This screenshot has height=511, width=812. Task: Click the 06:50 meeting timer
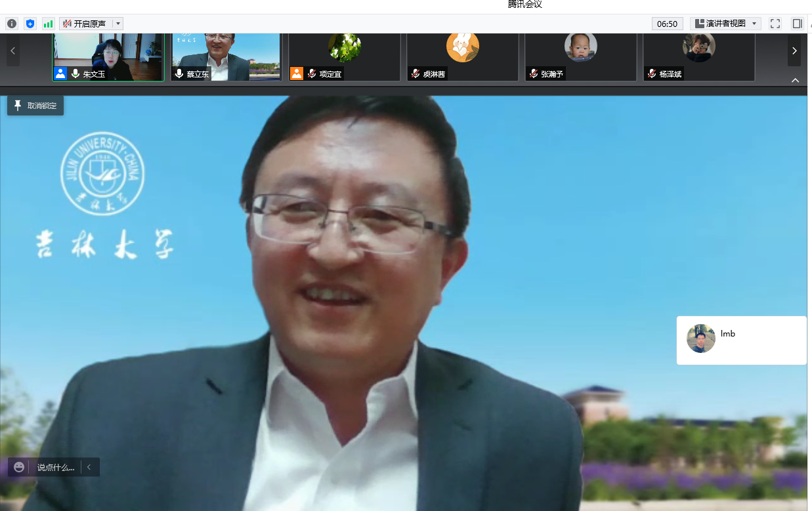(667, 24)
